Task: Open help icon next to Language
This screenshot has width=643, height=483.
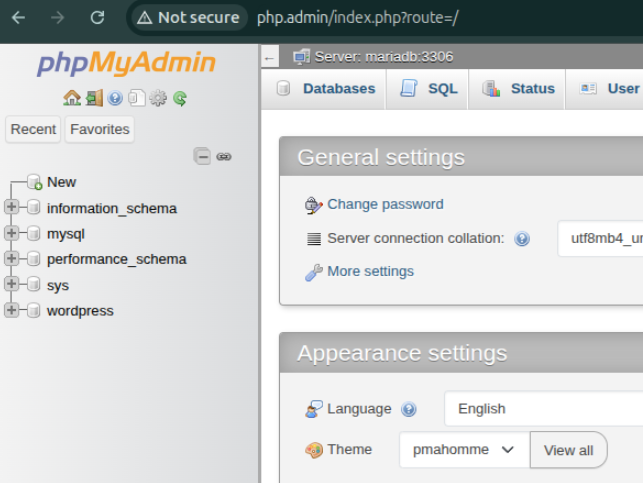Action: pyautogui.click(x=409, y=409)
